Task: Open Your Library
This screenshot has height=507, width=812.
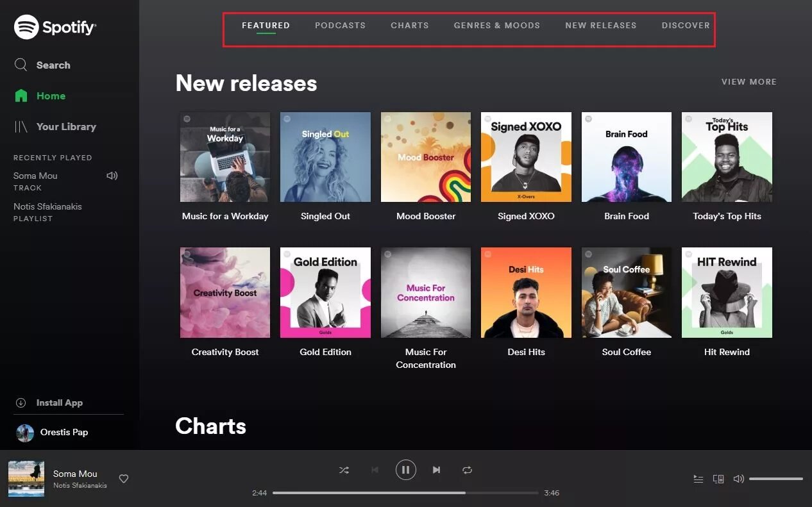Action: tap(55, 126)
